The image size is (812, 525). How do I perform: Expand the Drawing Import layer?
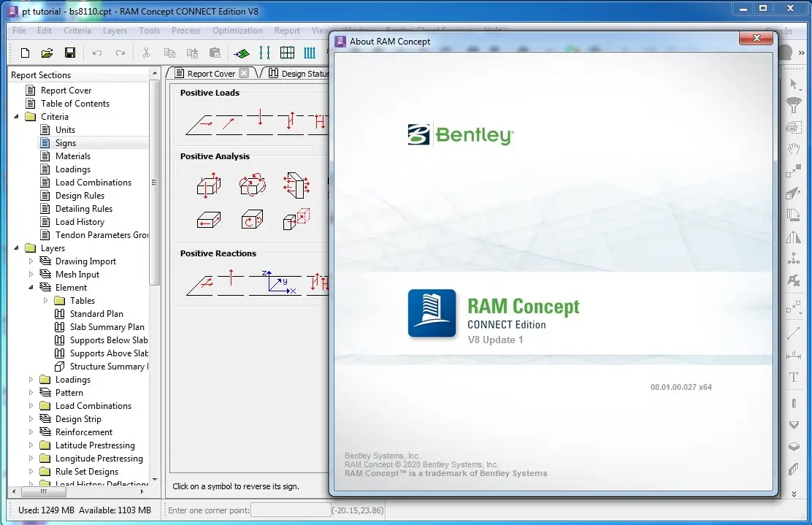click(x=31, y=261)
